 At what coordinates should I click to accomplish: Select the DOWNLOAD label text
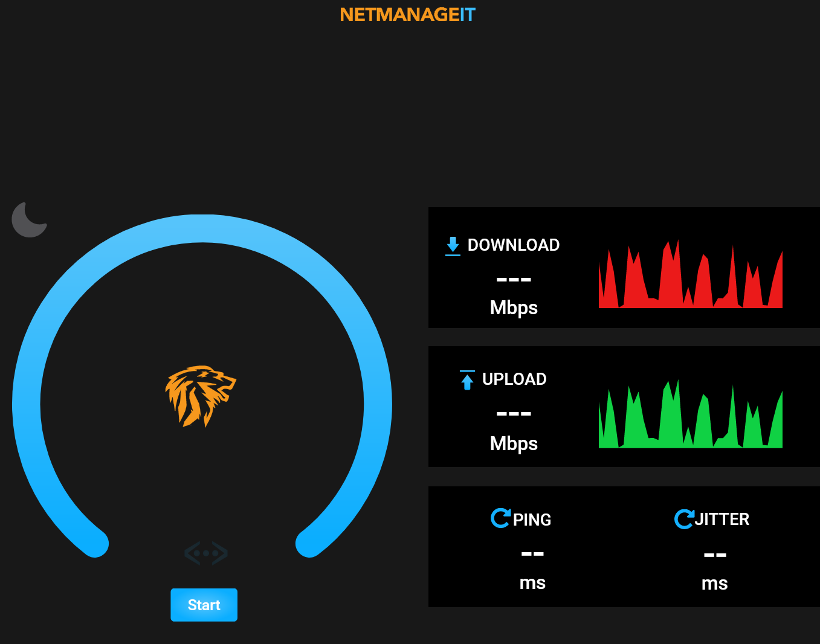click(x=514, y=245)
